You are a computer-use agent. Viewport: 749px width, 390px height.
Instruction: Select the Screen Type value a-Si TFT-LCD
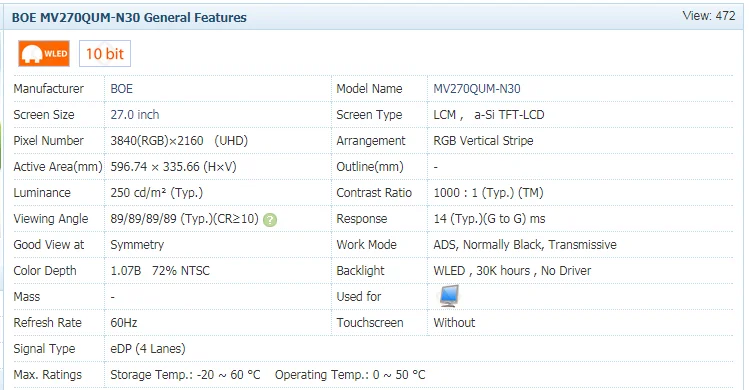pyautogui.click(x=509, y=115)
